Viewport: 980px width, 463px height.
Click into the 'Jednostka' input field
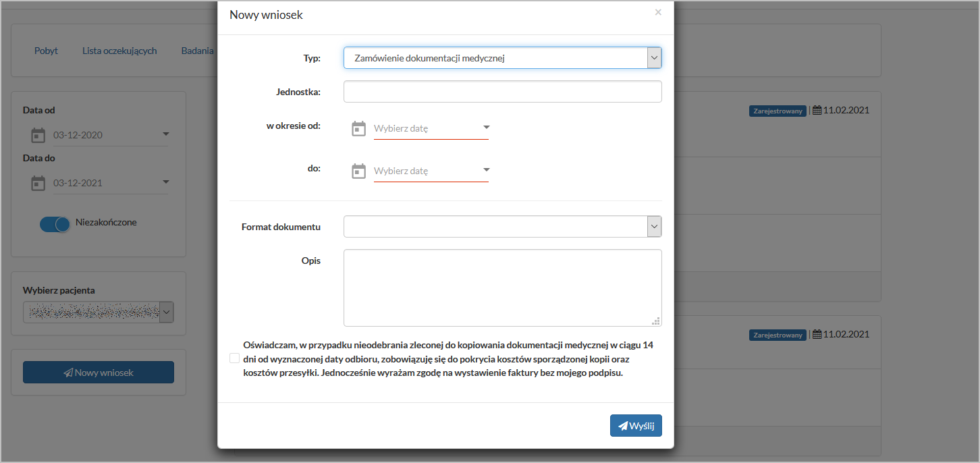click(x=502, y=92)
